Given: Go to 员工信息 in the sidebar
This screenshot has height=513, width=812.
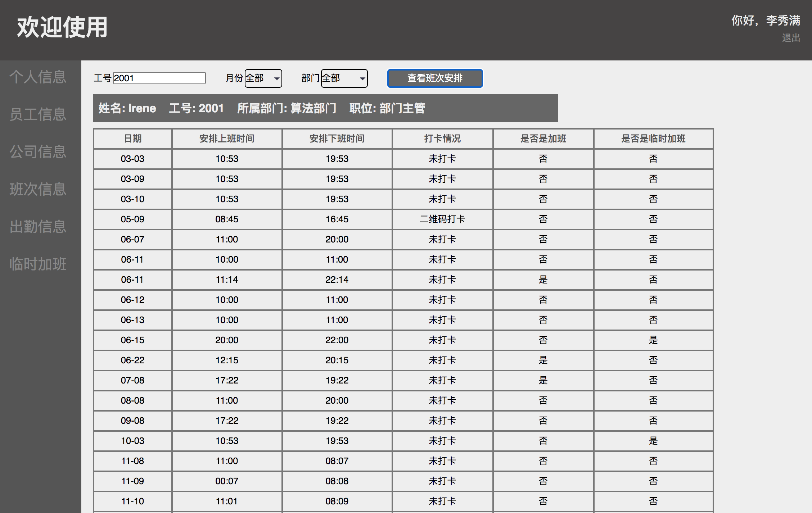Looking at the screenshot, I should point(38,114).
